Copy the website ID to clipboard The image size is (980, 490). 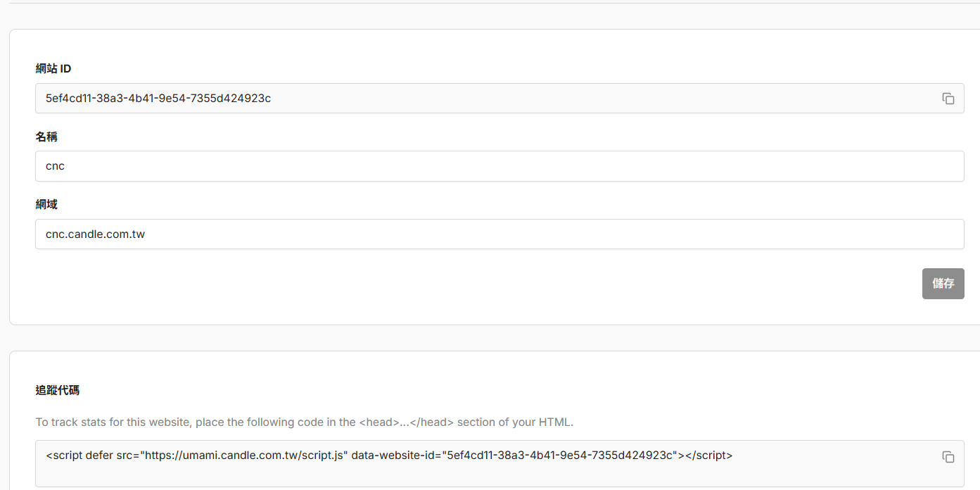[x=948, y=99]
